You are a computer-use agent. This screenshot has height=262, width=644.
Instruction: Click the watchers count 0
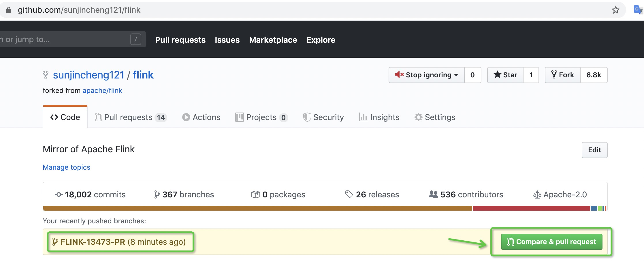[472, 75]
